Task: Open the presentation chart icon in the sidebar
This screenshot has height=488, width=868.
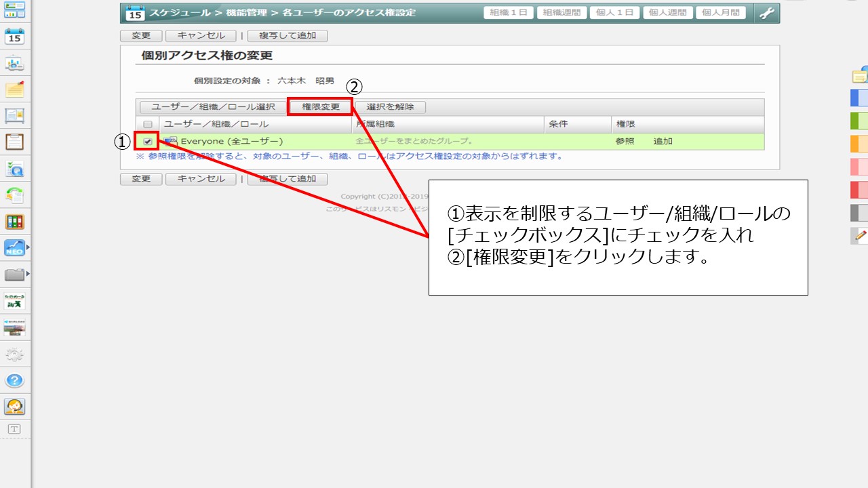Action: [x=14, y=64]
